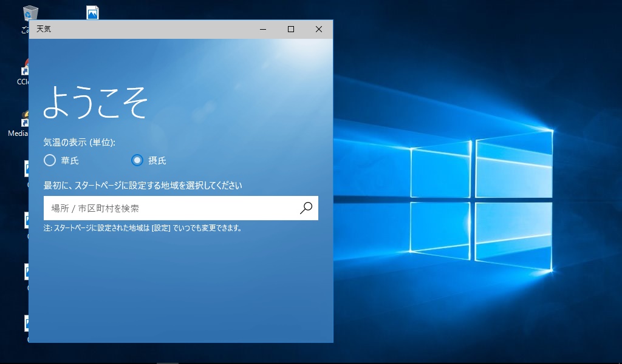Close the 天気 window
The height and width of the screenshot is (364, 622).
318,29
